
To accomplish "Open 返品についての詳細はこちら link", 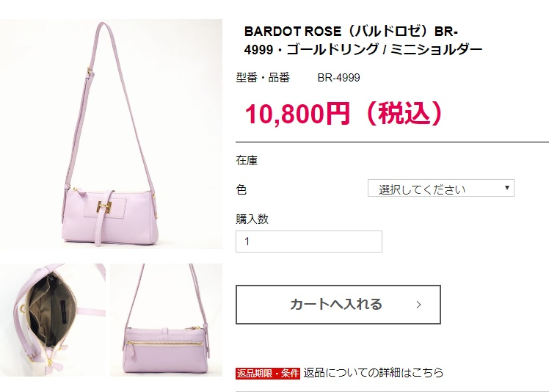I will click(x=374, y=372).
